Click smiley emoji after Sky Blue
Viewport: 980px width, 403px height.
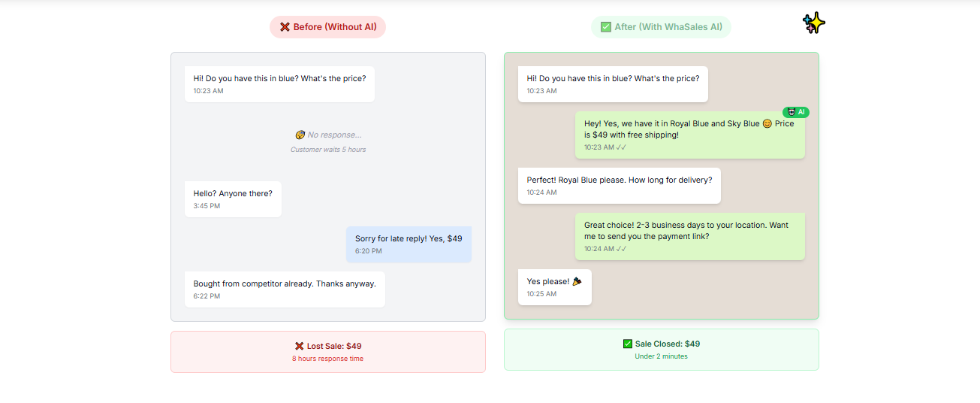(767, 123)
